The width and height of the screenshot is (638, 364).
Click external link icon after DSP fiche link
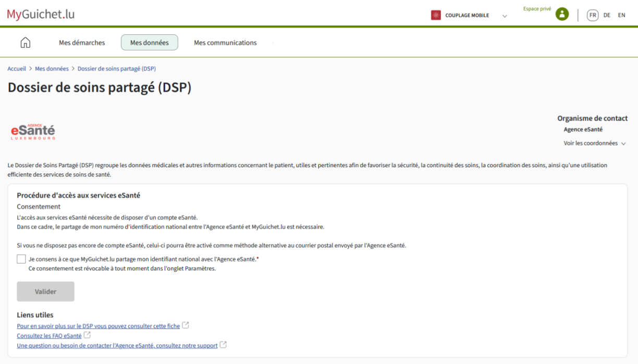[186, 325]
